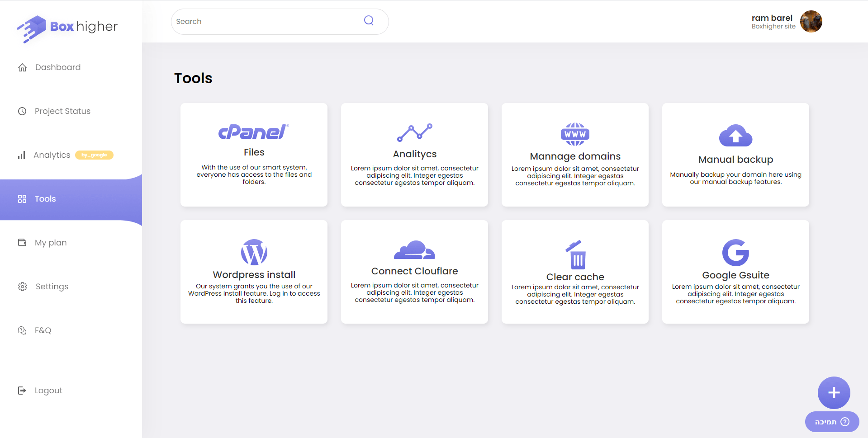
Task: Open the Files tool title
Action: [x=254, y=152]
